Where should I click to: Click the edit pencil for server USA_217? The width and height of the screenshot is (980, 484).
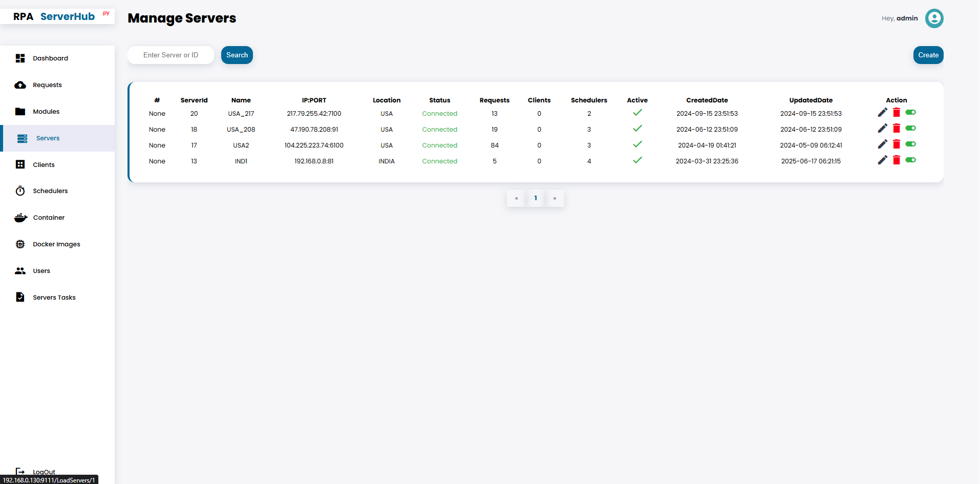pos(882,113)
